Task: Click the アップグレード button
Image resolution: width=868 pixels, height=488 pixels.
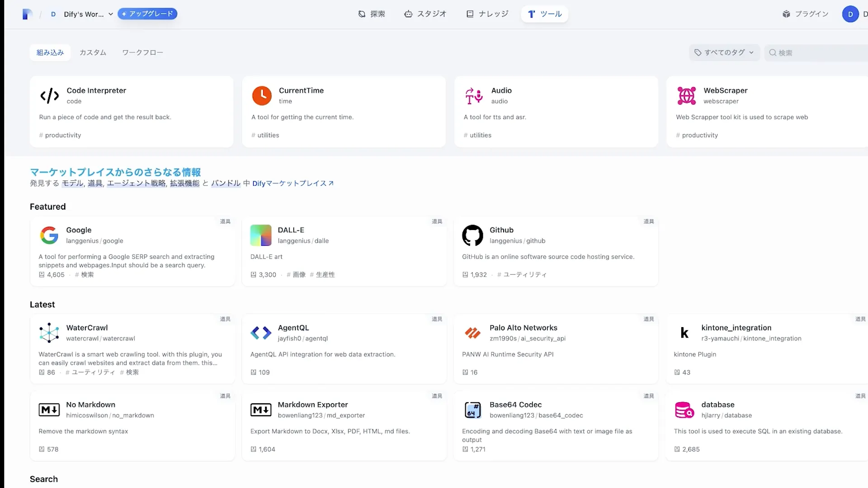Action: (147, 14)
